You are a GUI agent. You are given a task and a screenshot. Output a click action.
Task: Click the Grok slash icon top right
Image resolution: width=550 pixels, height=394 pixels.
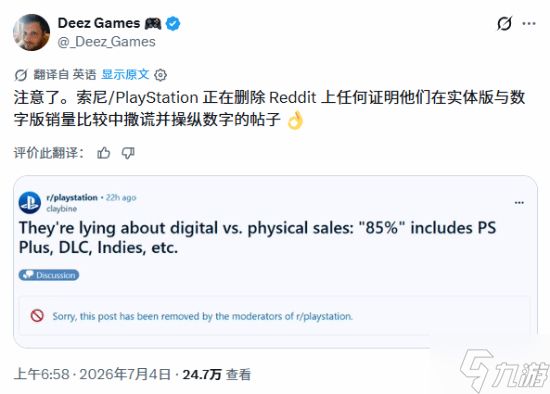pyautogui.click(x=504, y=24)
